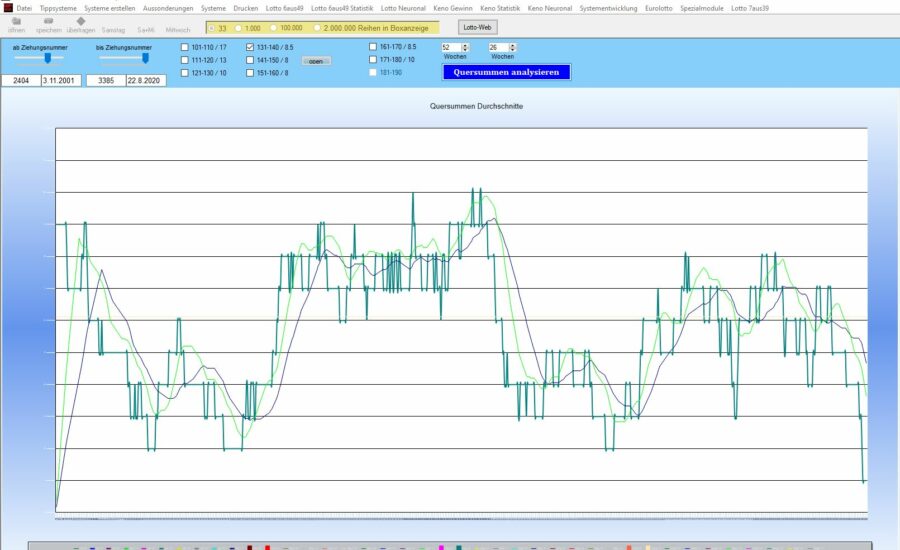Viewport: 900px width, 550px height.
Task: Click the bis Ziehungsnummer slider handle
Action: coord(145,58)
